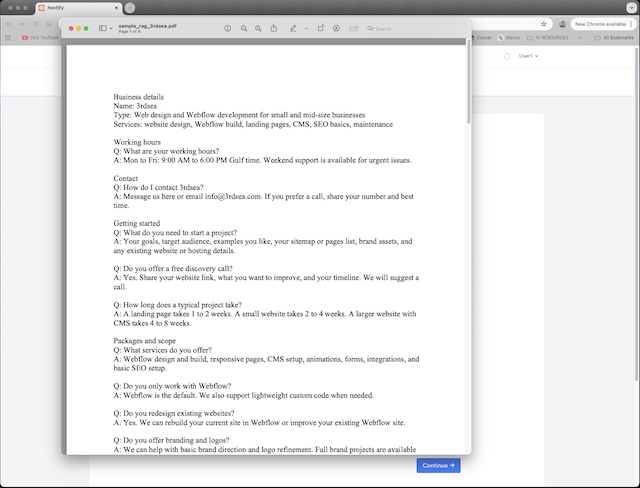This screenshot has width=640, height=488.
Task: Reload the Chrome page
Action: pyautogui.click(x=36, y=24)
